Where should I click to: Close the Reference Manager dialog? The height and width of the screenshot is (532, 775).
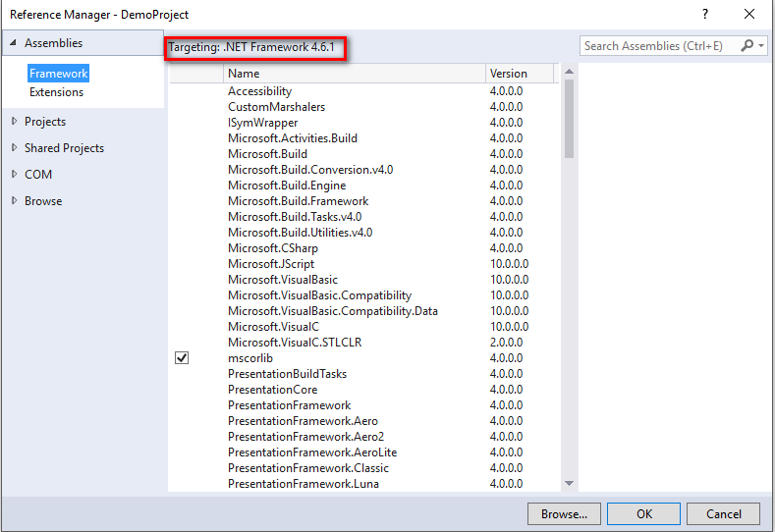tap(749, 14)
